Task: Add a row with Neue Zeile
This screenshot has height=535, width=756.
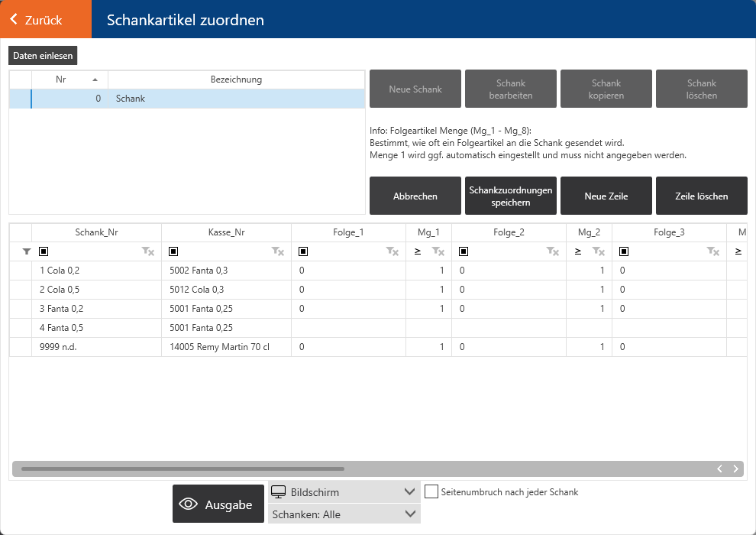Action: (x=606, y=196)
